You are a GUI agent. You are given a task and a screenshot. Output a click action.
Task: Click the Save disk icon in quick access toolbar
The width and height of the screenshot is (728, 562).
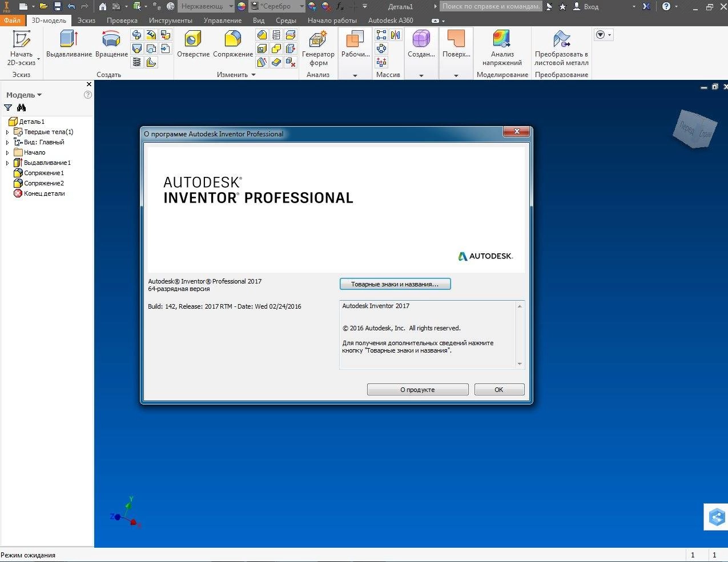click(57, 6)
